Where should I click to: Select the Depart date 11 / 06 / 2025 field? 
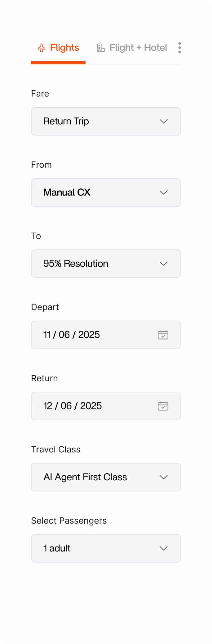pyautogui.click(x=106, y=335)
